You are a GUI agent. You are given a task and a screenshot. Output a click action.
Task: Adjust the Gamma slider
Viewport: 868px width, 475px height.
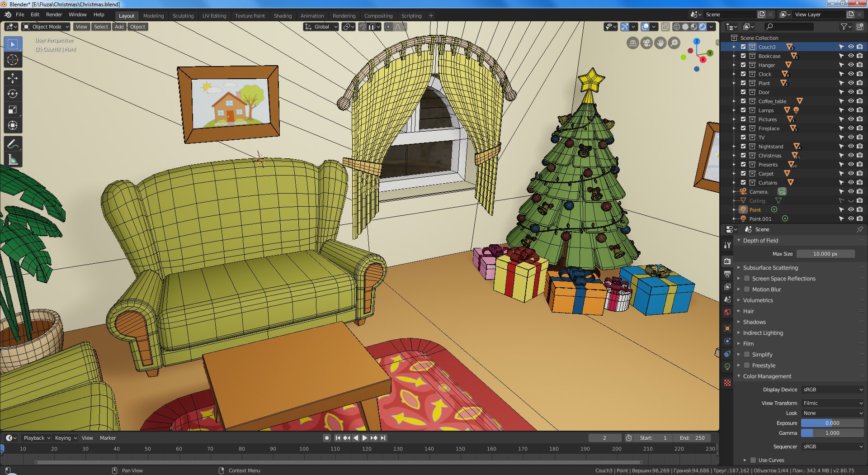click(x=832, y=433)
